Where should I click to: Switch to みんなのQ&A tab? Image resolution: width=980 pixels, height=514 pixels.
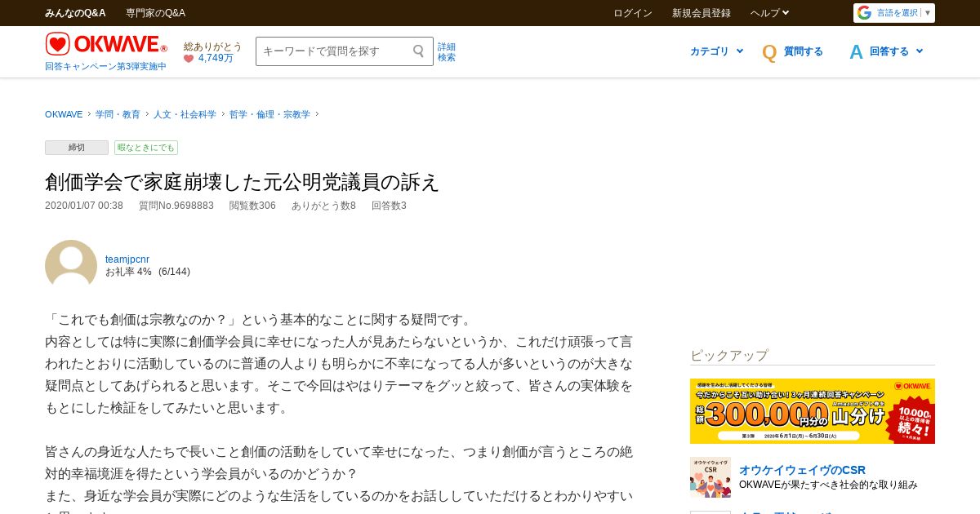point(75,13)
